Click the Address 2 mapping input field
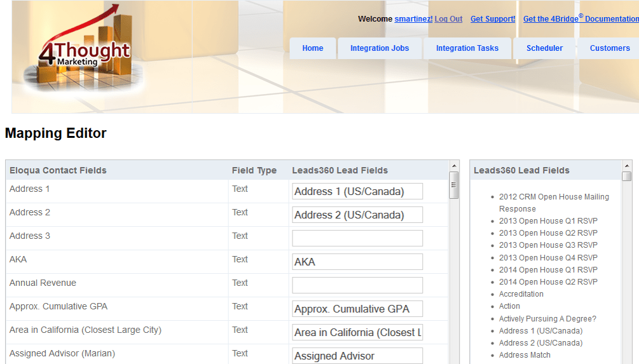639x364 pixels. point(357,215)
